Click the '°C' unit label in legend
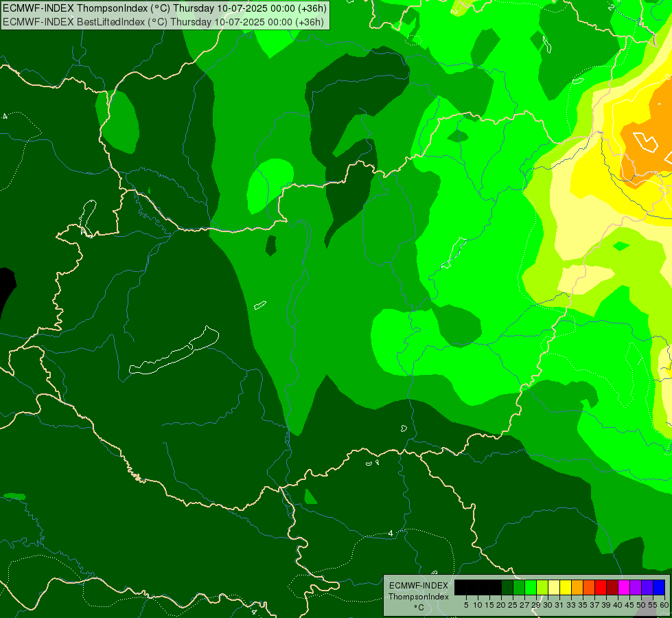The width and height of the screenshot is (672, 618). (419, 607)
